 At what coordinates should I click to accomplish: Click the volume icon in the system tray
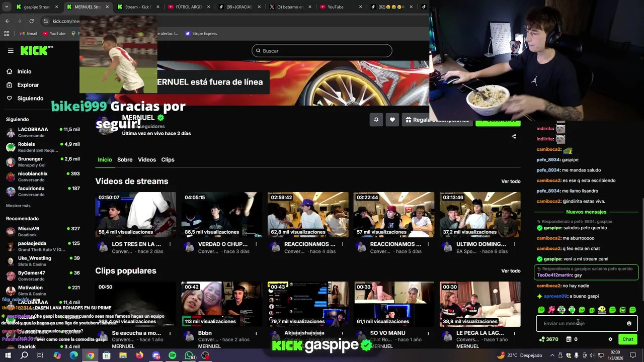click(593, 355)
